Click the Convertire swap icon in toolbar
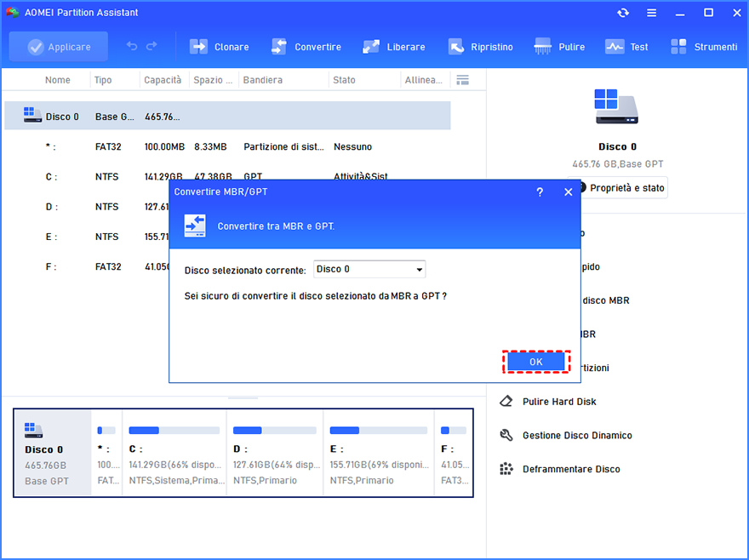The image size is (749, 560). (279, 47)
